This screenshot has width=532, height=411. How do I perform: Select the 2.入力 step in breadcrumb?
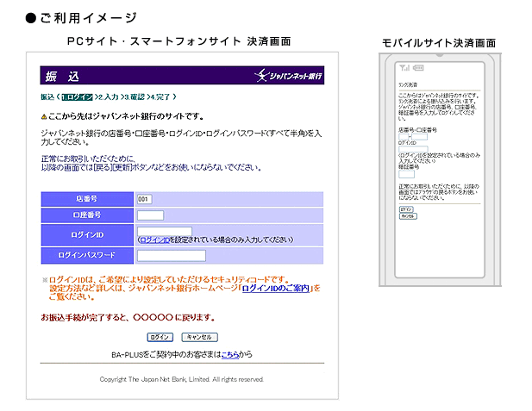(108, 97)
